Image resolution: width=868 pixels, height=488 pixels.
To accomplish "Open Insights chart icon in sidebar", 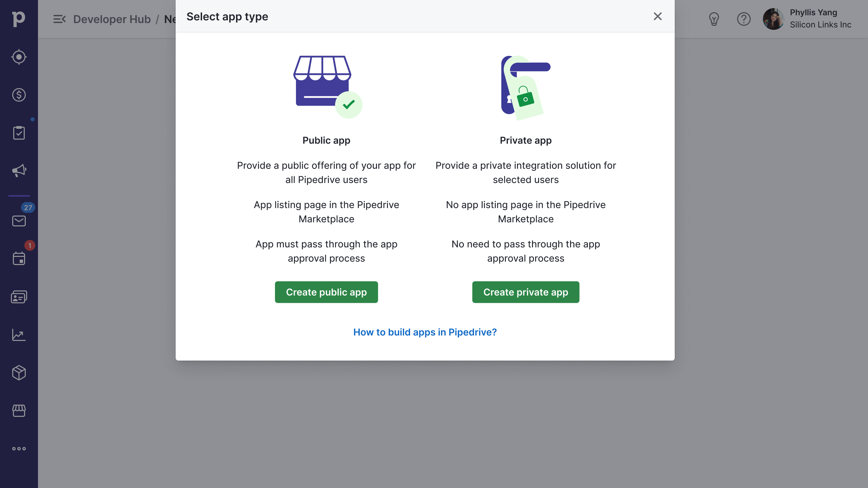I will 19,335.
